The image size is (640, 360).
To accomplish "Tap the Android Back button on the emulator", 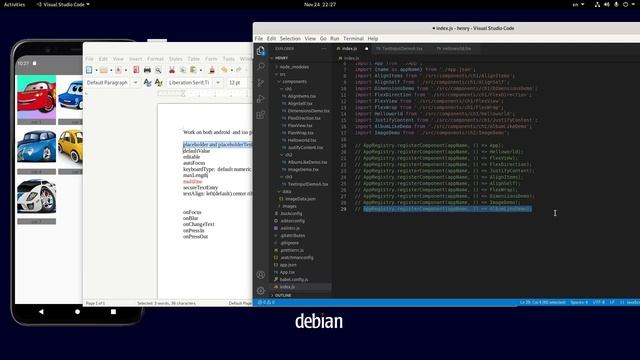I will pyautogui.click(x=41, y=311).
